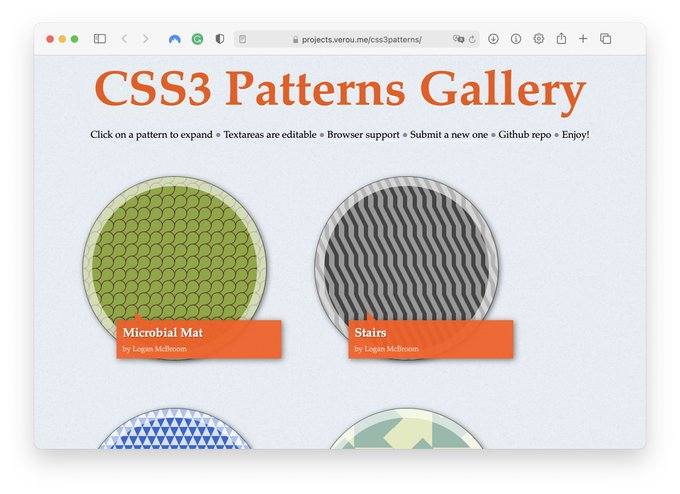680x494 pixels.
Task: Click the Stairs title label
Action: click(x=370, y=333)
